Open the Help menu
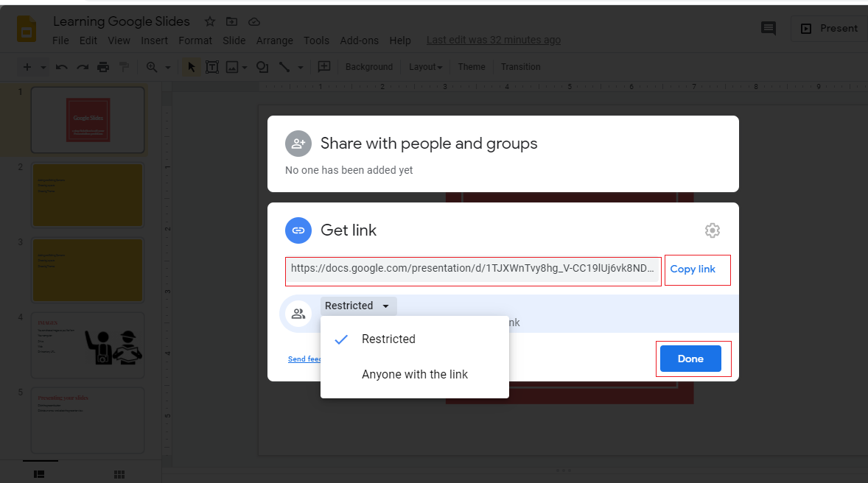The image size is (868, 483). (x=399, y=40)
